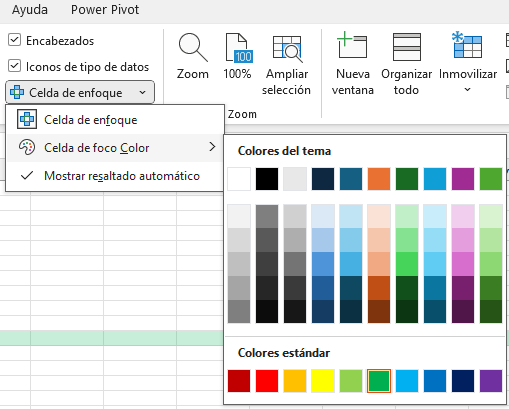Expand the Celda de enfoque dropdown arrow
This screenshot has height=409, width=509.
click(x=143, y=92)
